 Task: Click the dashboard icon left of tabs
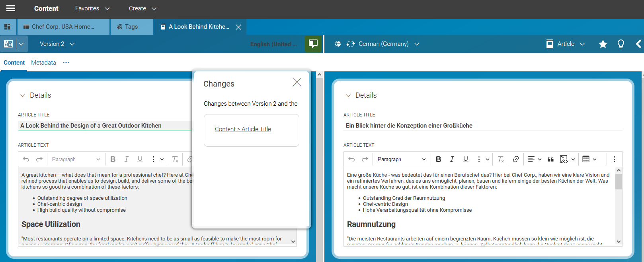click(7, 27)
